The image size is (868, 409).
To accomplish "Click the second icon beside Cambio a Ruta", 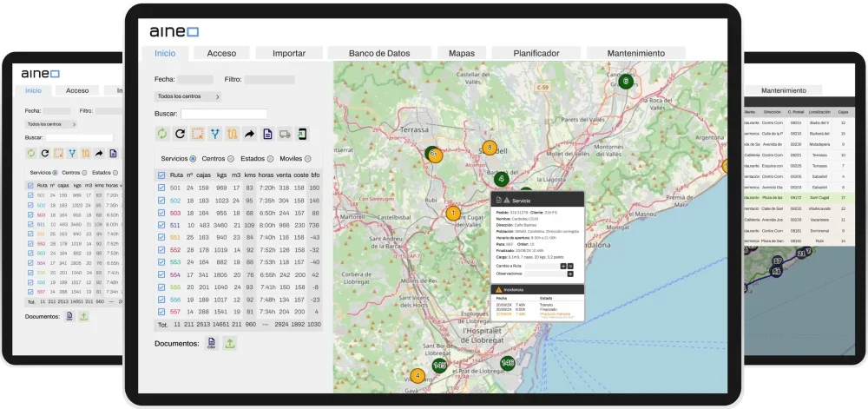I will (570, 267).
